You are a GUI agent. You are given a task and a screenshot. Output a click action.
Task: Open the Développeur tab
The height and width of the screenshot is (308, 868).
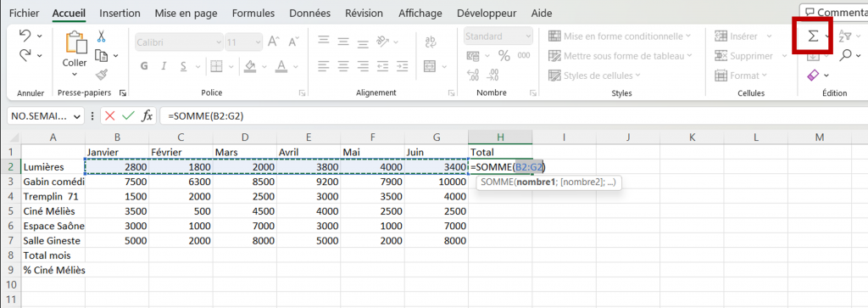tap(487, 13)
